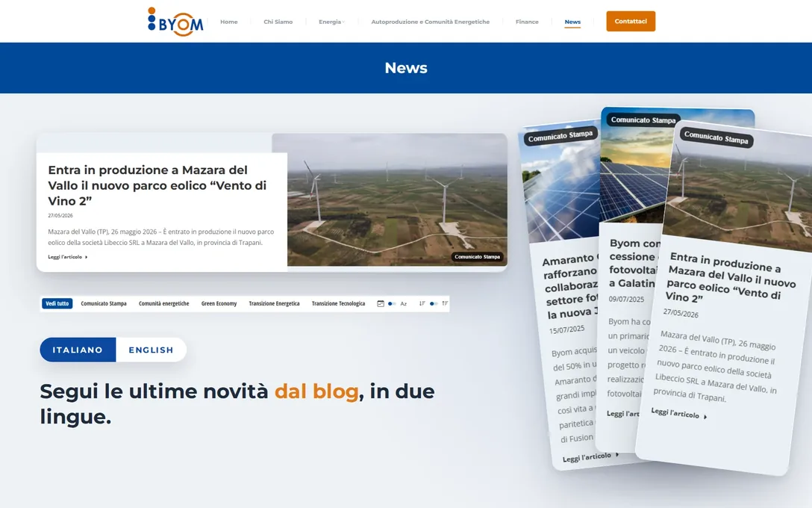Click the descending sort order icon

tap(422, 303)
